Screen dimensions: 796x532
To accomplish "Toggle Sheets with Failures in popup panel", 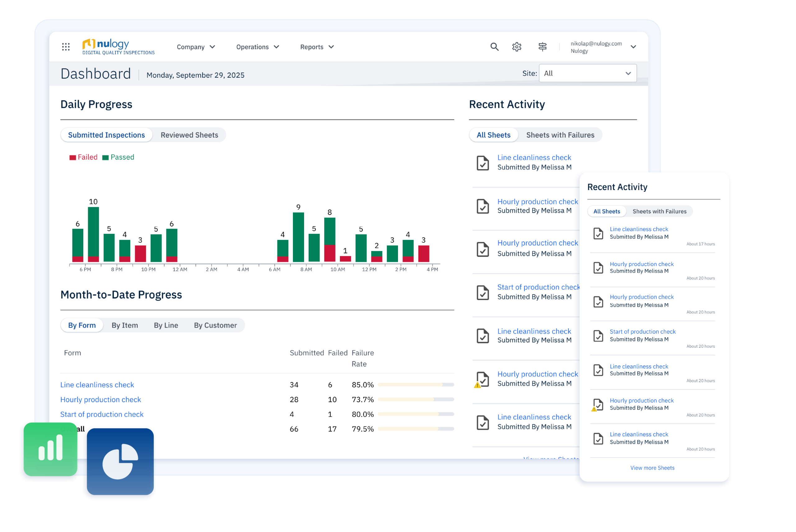I will (x=659, y=211).
